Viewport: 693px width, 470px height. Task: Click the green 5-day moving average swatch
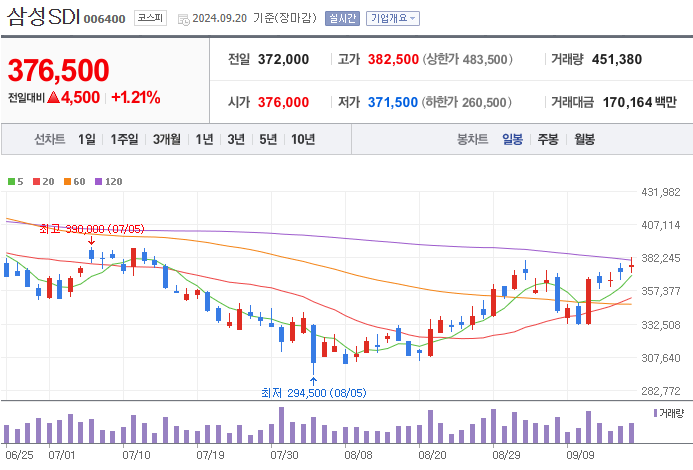(x=11, y=182)
